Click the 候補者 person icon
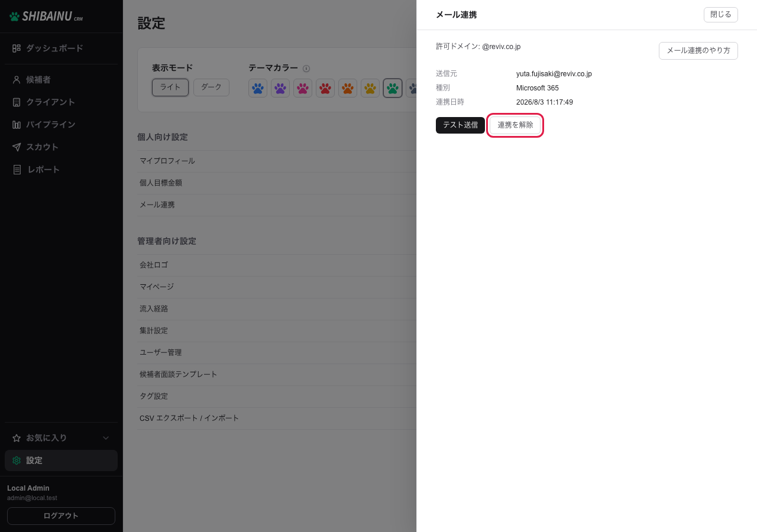 click(17, 80)
